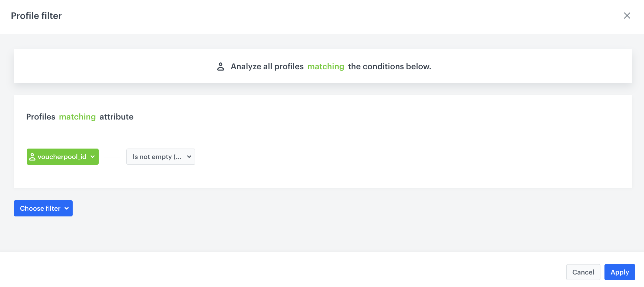The image size is (644, 287).
Task: Click the person icon inside the voucherpool_id chip
Action: [x=33, y=156]
